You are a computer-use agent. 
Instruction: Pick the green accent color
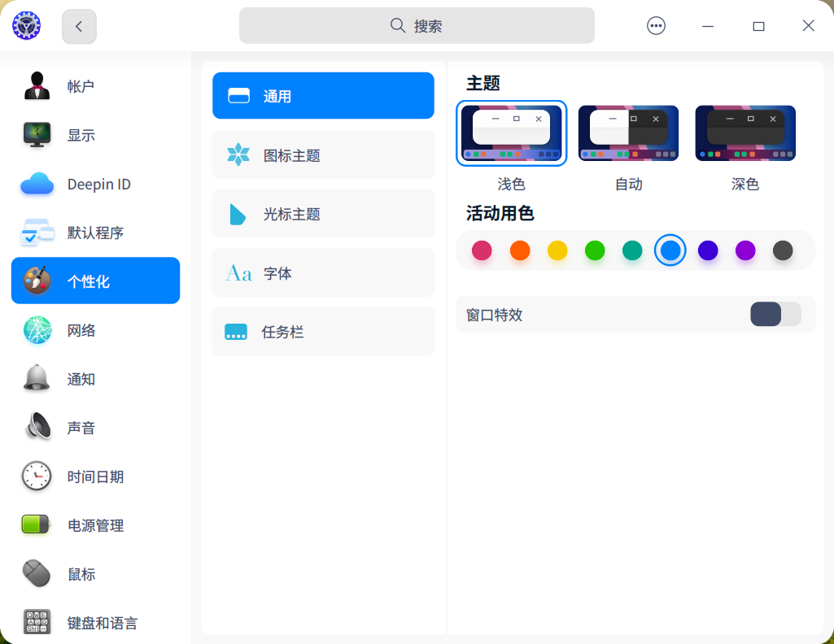point(595,250)
